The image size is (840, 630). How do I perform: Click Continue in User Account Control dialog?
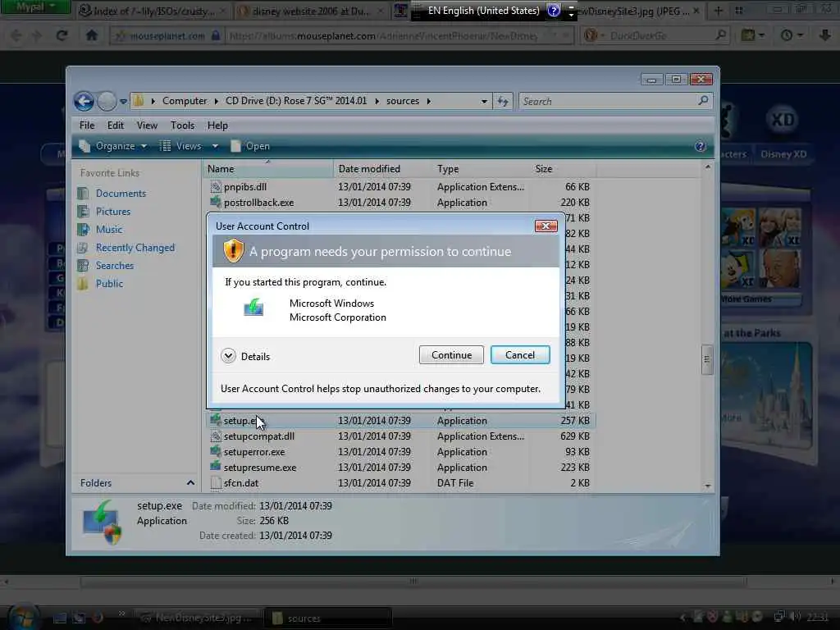[451, 355]
